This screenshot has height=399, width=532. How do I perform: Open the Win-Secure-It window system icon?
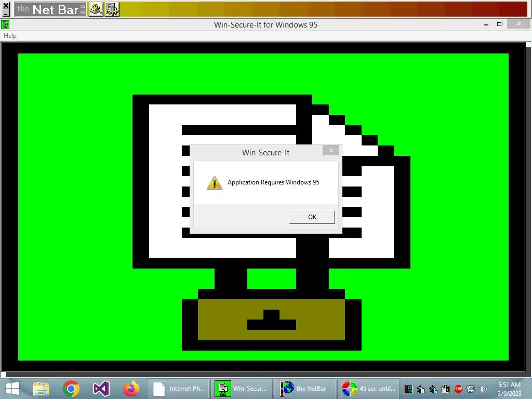tap(5, 24)
